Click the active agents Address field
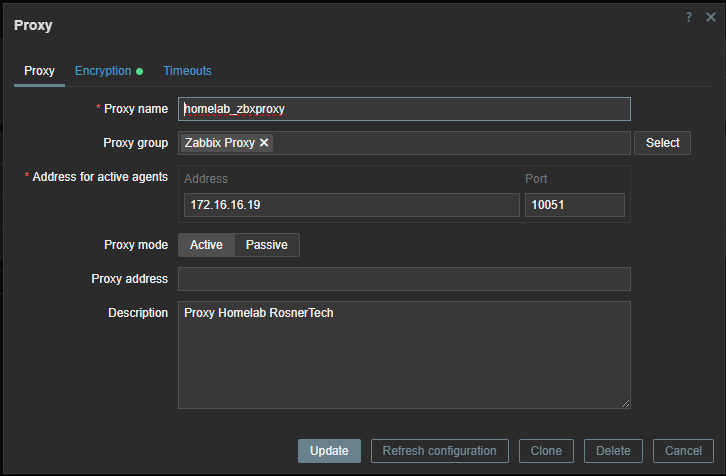Image resolution: width=726 pixels, height=476 pixels. (352, 205)
